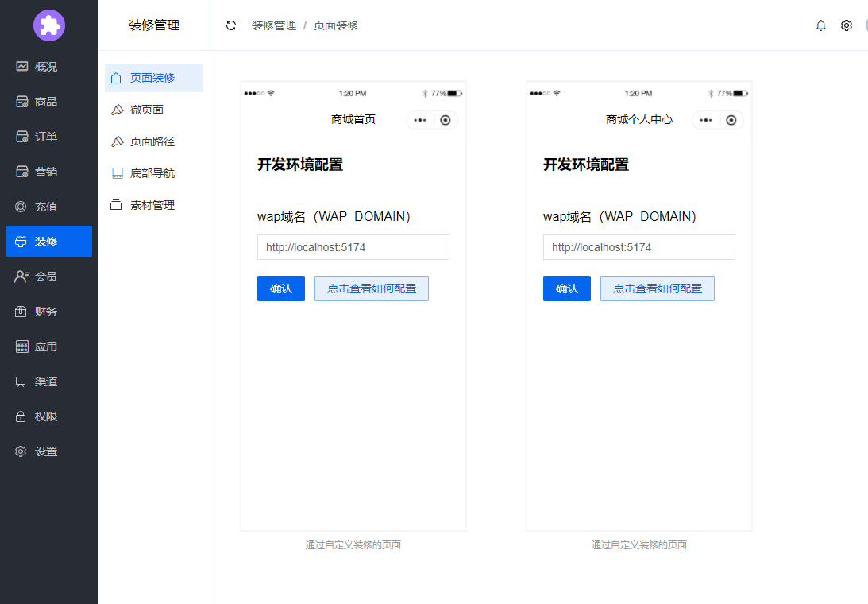The image size is (868, 604).
Task: Switch to 底部导航 submenu item
Action: click(152, 173)
